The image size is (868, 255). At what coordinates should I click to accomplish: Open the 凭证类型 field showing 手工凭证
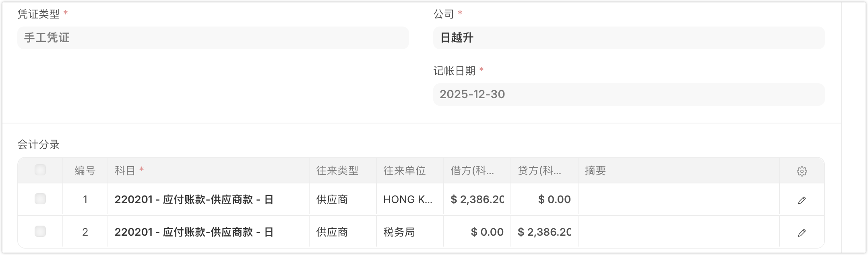tap(213, 38)
